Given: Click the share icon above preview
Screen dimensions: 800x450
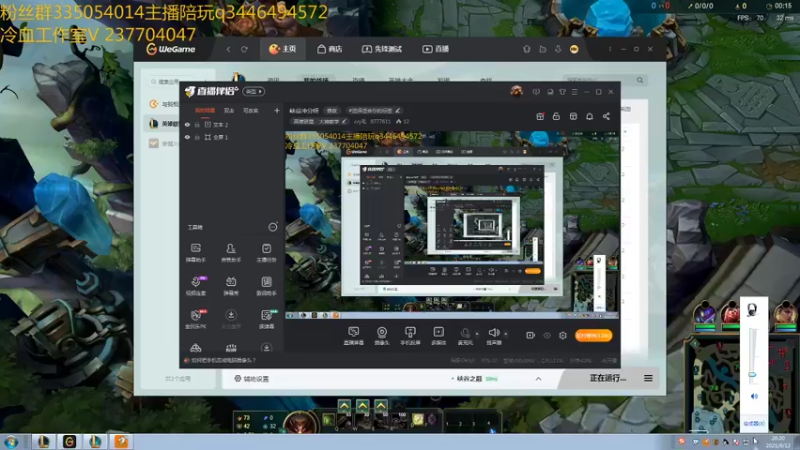Looking at the screenshot, I should point(606,116).
